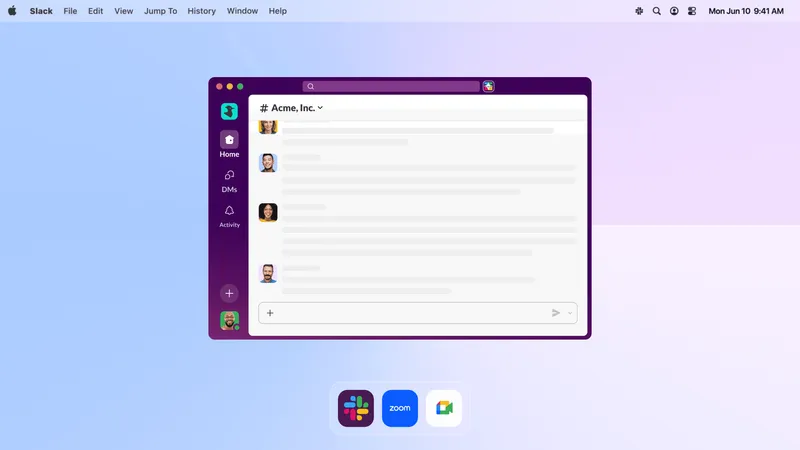The width and height of the screenshot is (800, 450).
Task: Open Spotlight search in menu bar
Action: tap(657, 11)
